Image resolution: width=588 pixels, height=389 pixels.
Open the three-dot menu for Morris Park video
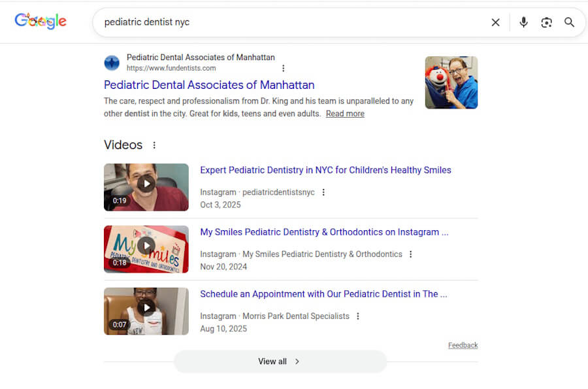358,315
